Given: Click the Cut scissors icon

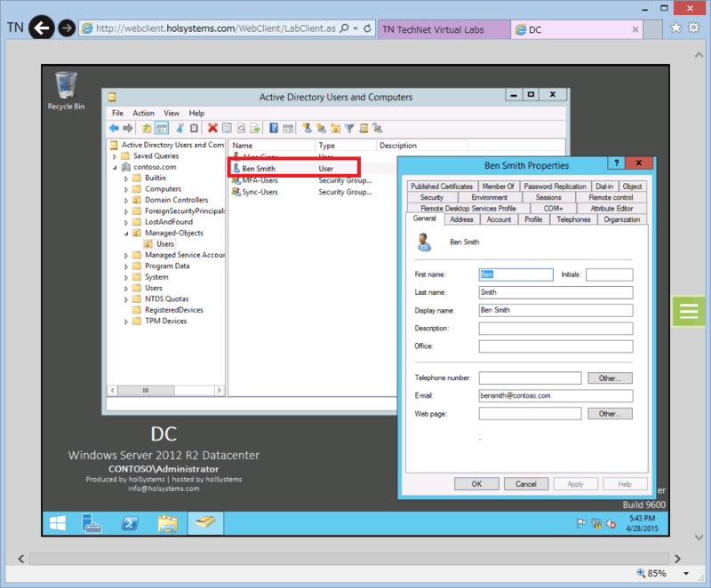Looking at the screenshot, I should coord(180,128).
